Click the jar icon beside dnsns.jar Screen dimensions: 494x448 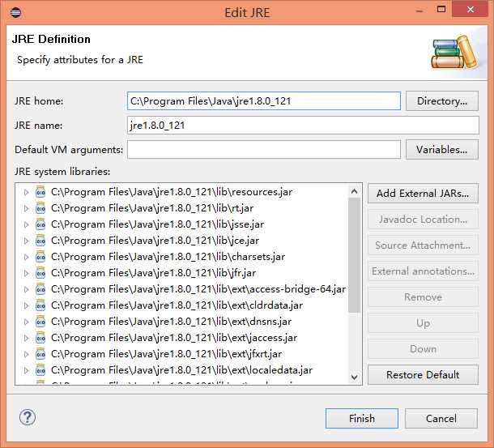[40, 322]
